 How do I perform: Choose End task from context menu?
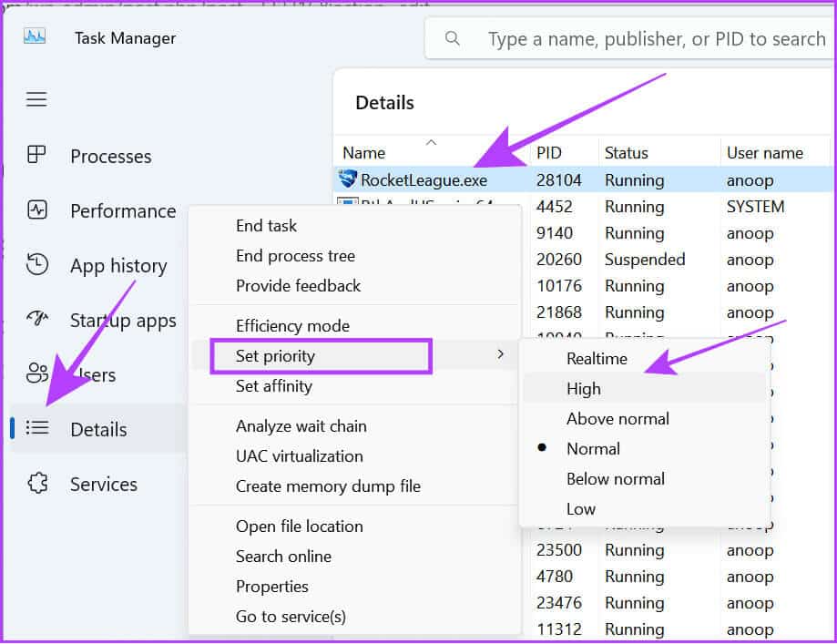pos(266,225)
